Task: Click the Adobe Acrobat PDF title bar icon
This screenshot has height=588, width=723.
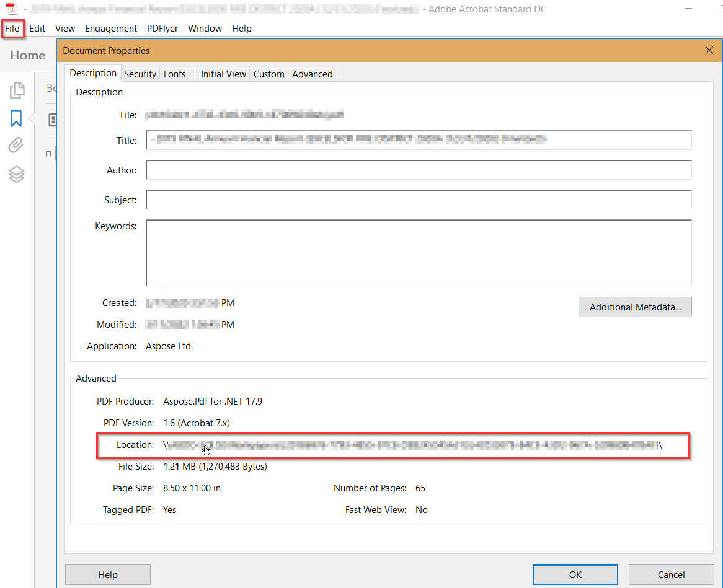Action: [x=12, y=9]
